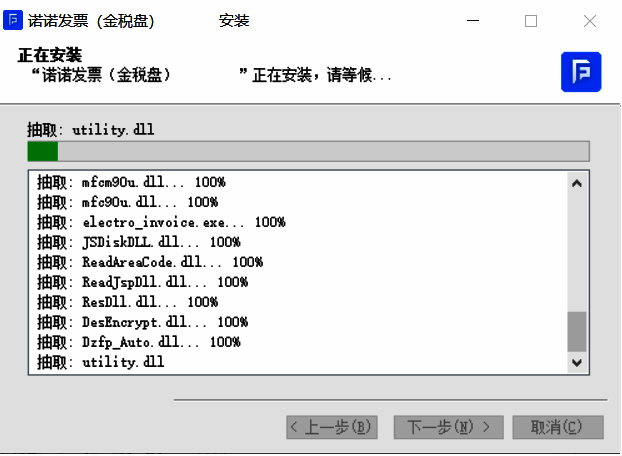Screen dimensions: 622x456
Task: Click the 正在安装 heading
Action: click(x=50, y=55)
